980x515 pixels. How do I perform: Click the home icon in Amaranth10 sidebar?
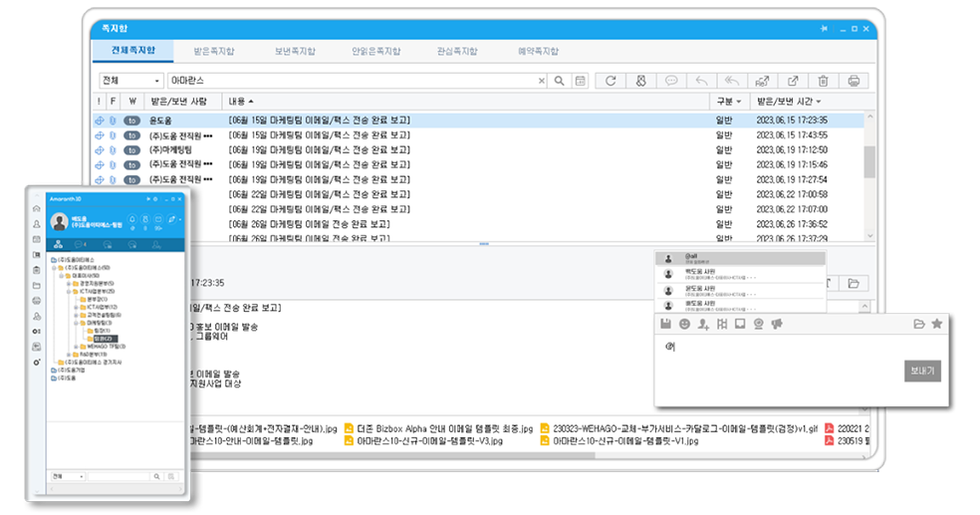[x=36, y=209]
